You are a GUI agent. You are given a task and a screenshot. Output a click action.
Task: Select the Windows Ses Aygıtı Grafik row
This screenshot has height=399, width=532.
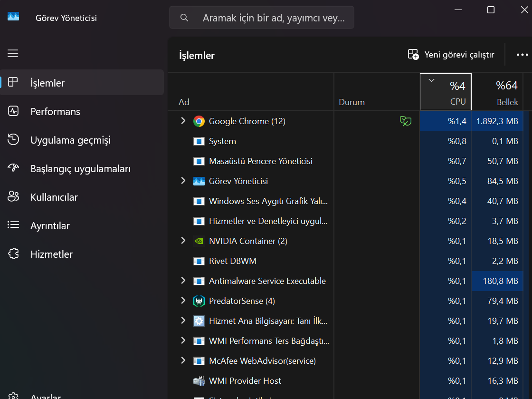pos(345,201)
